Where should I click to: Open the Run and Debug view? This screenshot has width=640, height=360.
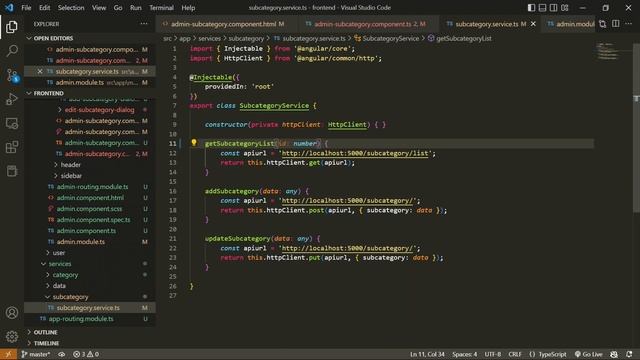[x=12, y=99]
